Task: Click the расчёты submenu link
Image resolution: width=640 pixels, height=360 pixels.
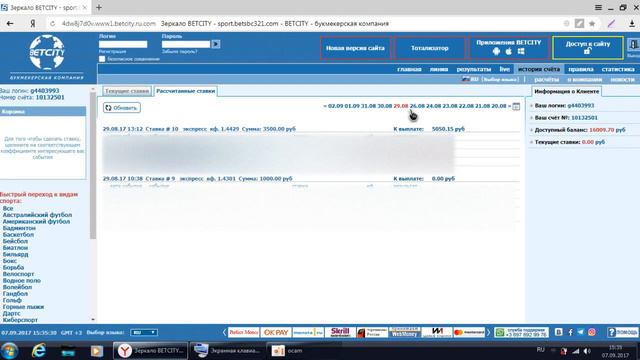Action: click(547, 79)
